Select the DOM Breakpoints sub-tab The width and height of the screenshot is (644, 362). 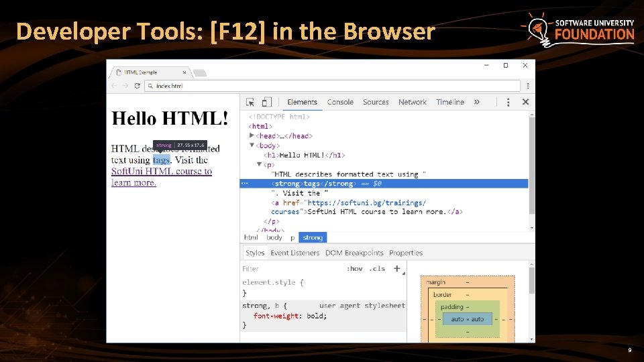pos(354,253)
